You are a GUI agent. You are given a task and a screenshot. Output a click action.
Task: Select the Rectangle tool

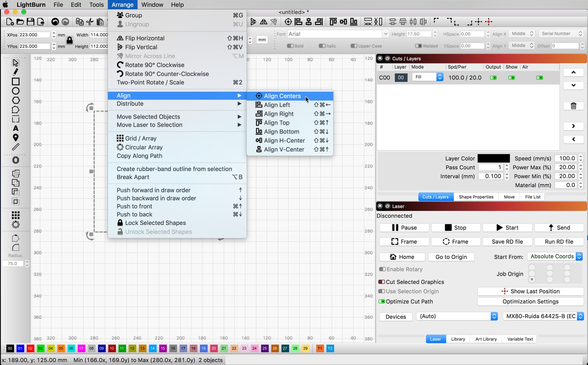click(16, 81)
